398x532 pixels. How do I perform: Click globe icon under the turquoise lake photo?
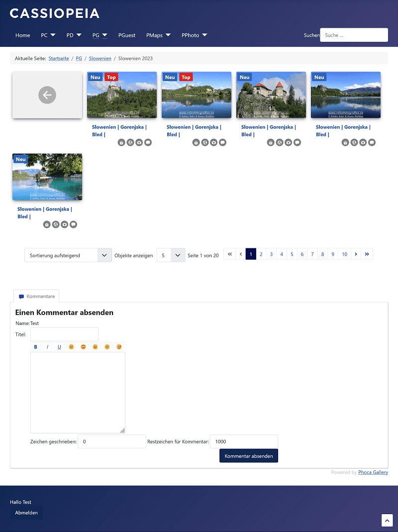(56, 224)
